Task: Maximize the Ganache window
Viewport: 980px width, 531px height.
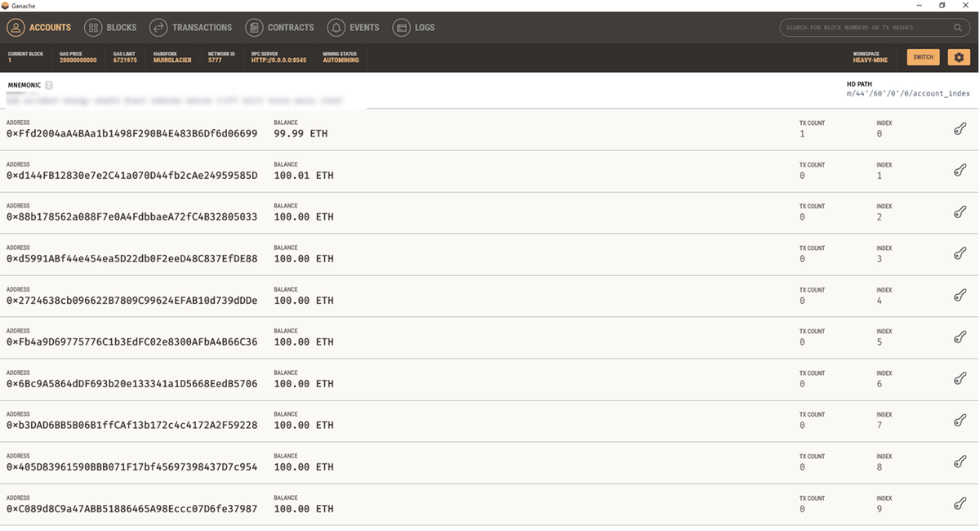Action: (942, 5)
